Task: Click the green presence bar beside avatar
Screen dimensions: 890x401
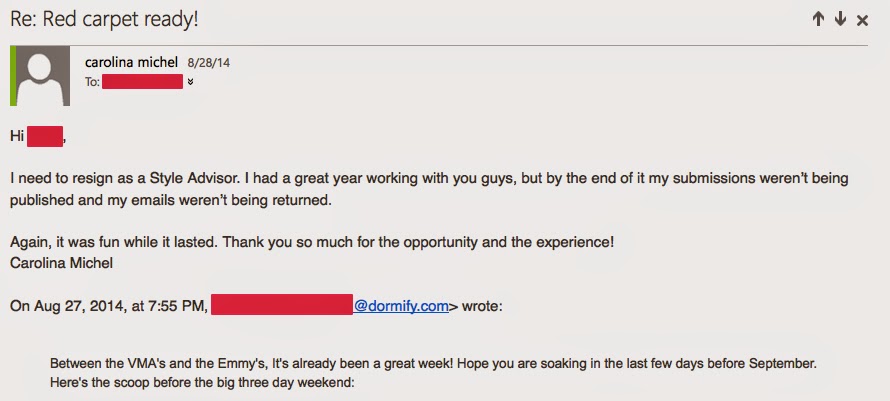Action: tap(11, 76)
